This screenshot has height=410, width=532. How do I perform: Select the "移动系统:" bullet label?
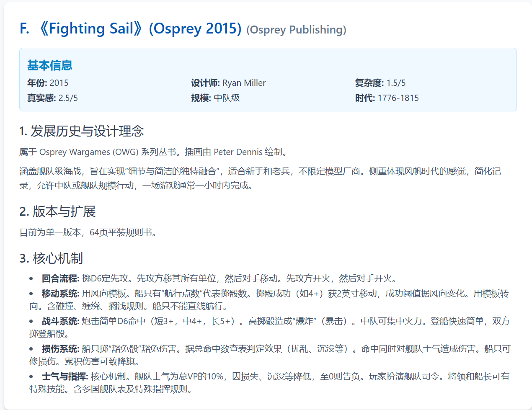tap(61, 294)
